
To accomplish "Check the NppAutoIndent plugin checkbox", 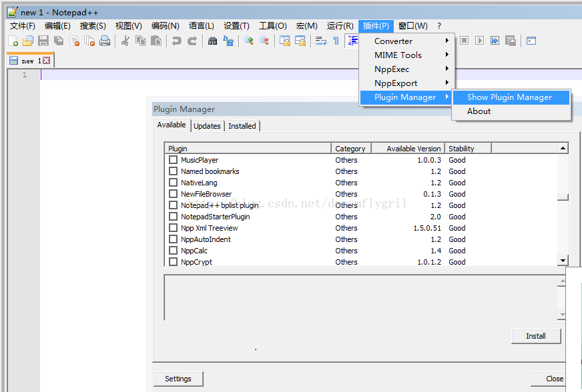I will tap(173, 239).
